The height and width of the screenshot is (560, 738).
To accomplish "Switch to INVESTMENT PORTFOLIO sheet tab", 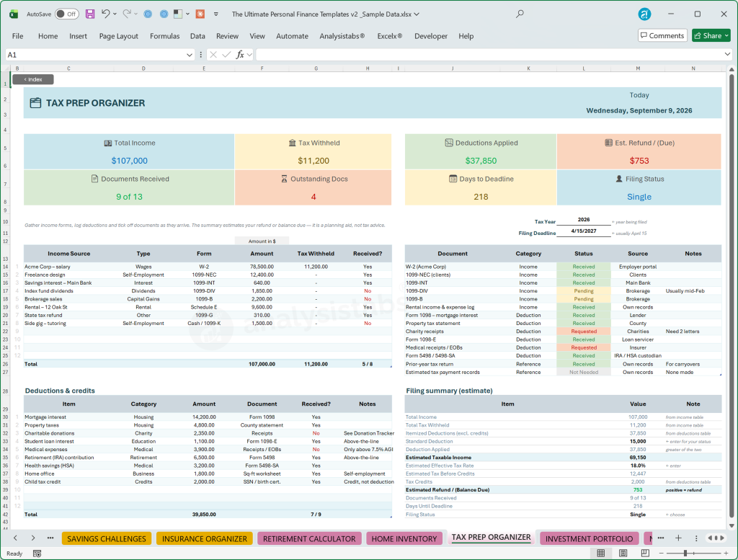I will 590,539.
